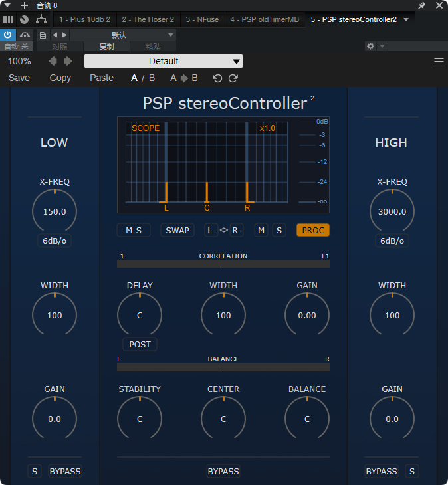Bypass the HIGH band

(x=382, y=472)
